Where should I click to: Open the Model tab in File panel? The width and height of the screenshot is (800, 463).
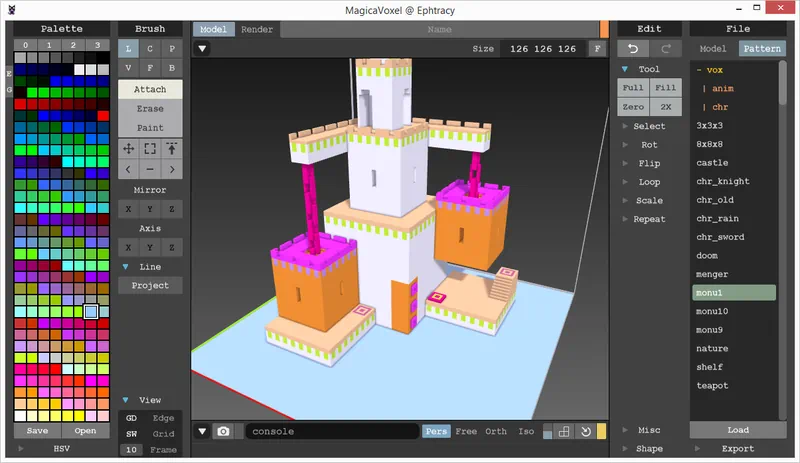(712, 48)
